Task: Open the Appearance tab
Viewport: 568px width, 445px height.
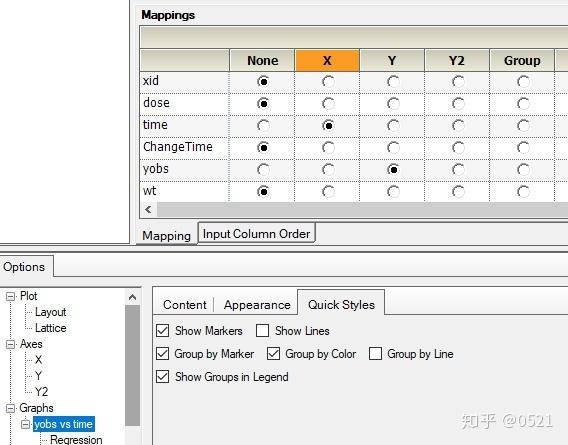Action: point(257,305)
